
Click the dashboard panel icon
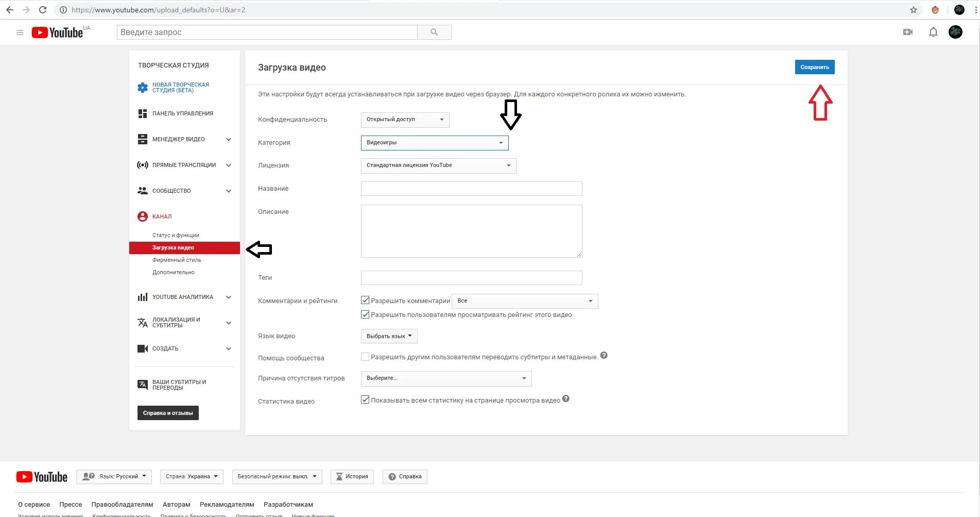pyautogui.click(x=143, y=113)
